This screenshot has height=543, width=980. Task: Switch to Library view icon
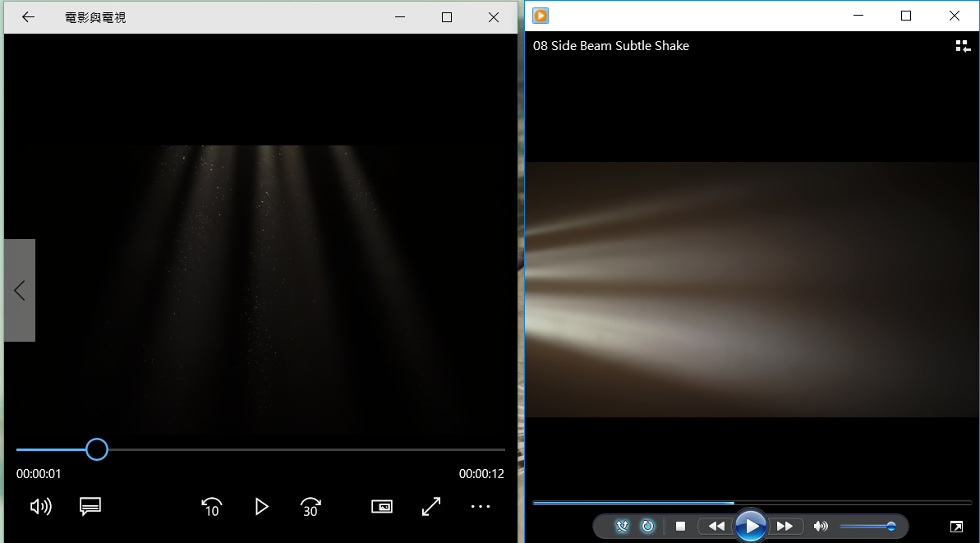962,46
